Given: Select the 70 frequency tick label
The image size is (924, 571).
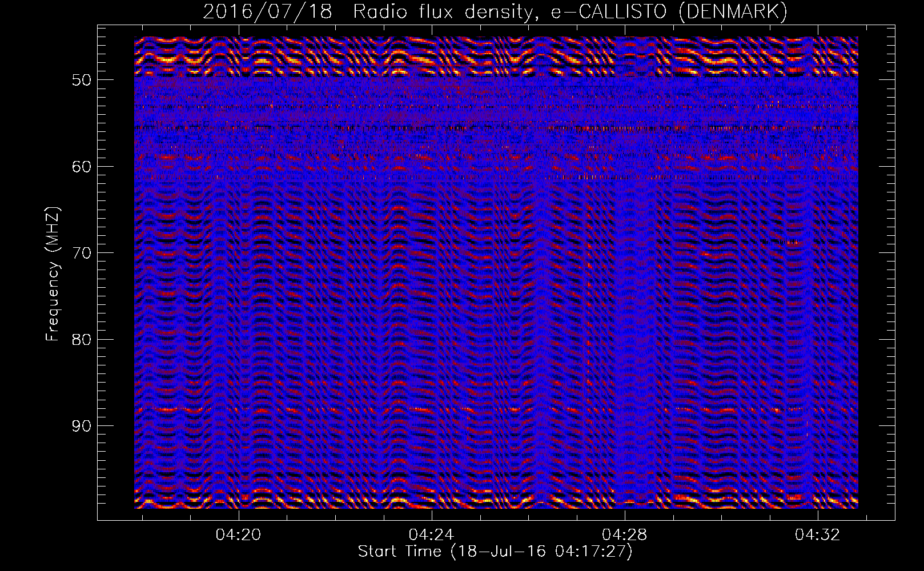Looking at the screenshot, I should (x=82, y=253).
